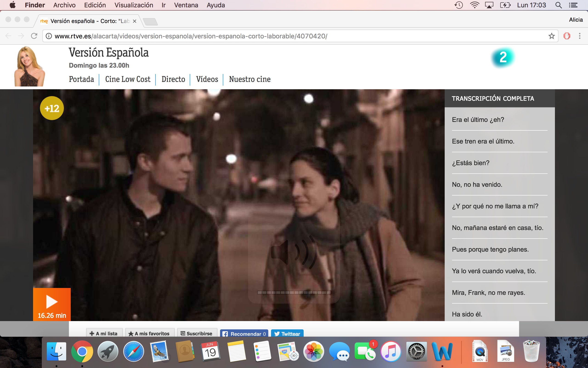Open Safari from the Dock
This screenshot has height=368, width=588.
click(134, 351)
